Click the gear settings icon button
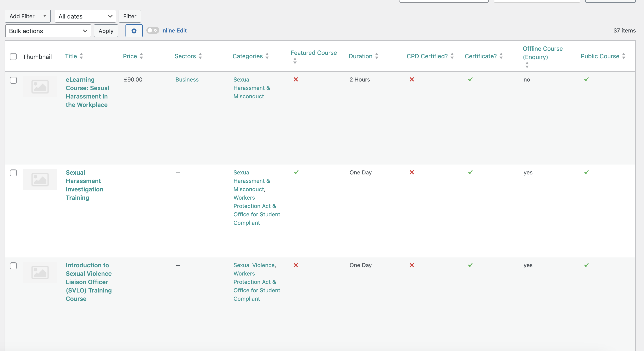This screenshot has height=351, width=644. coord(134,31)
